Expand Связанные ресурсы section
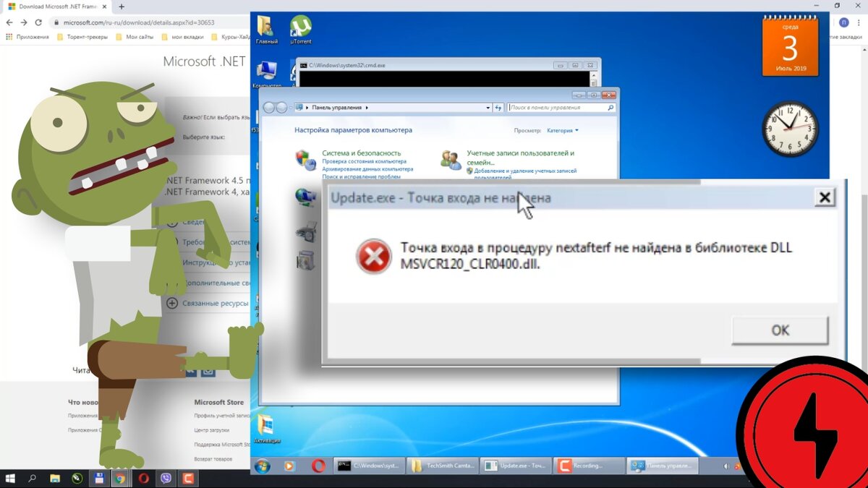Screen dimensions: 868x488 pyautogui.click(x=208, y=304)
